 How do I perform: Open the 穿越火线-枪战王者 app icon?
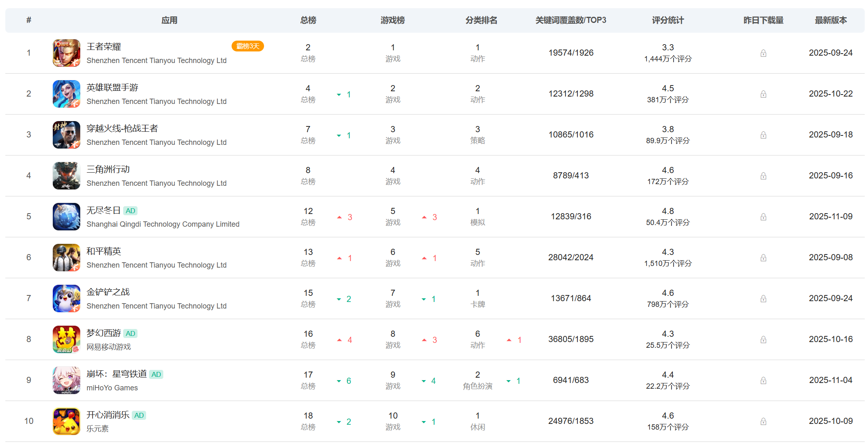(x=66, y=135)
